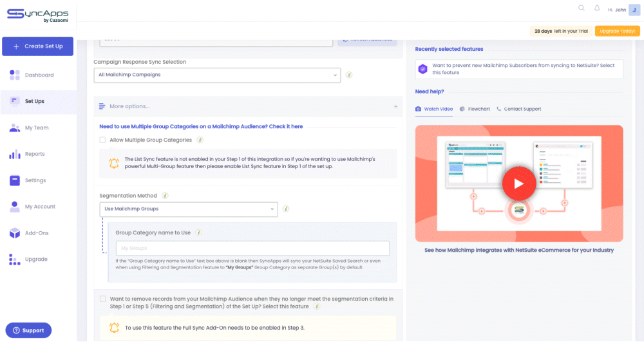This screenshot has width=644, height=349.
Task: Switch to the Watch Video tab
Action: coord(433,109)
